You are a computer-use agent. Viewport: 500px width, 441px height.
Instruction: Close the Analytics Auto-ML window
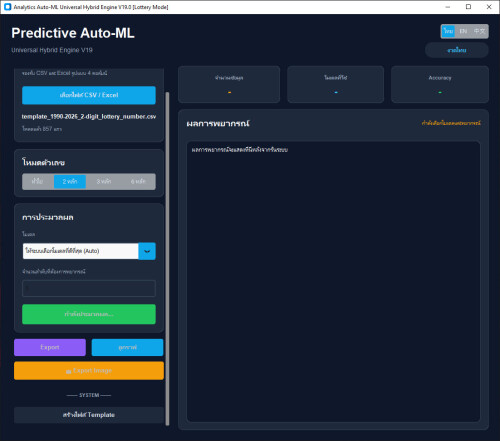[489, 7]
